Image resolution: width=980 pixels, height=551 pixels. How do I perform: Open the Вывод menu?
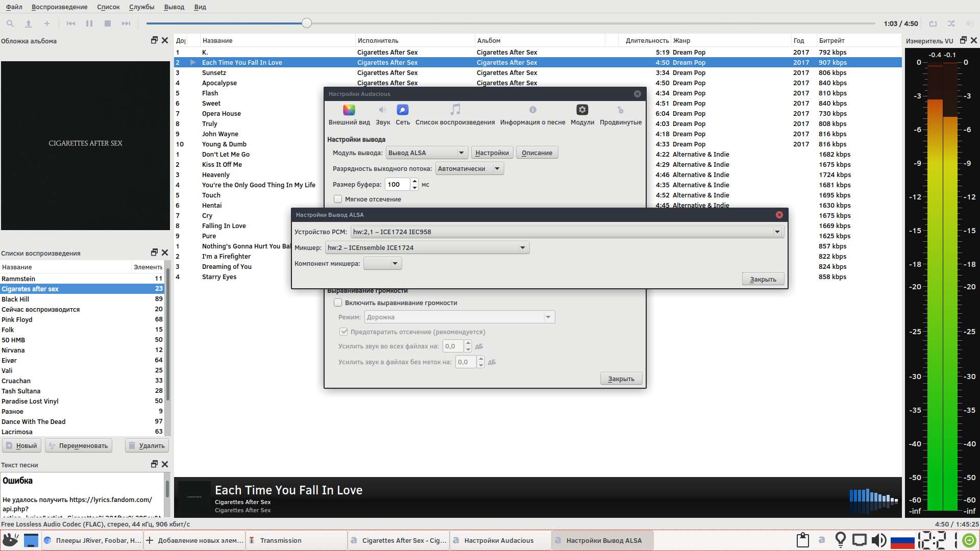(x=174, y=7)
